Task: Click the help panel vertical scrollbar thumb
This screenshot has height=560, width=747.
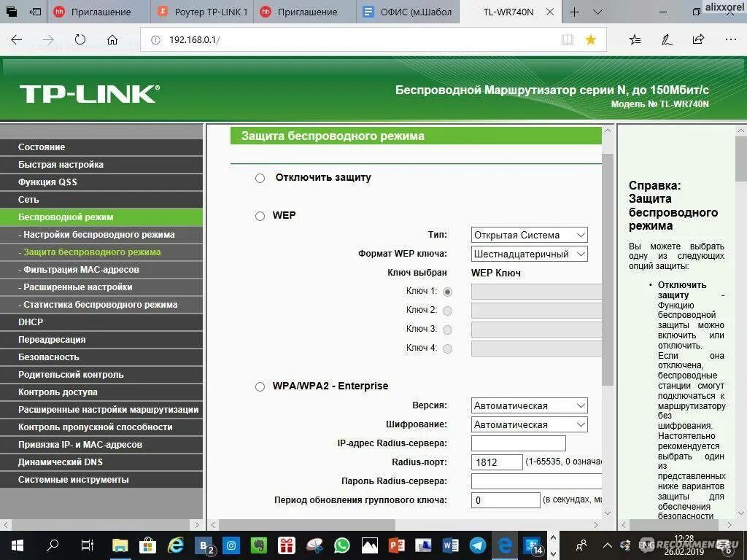Action: tap(741, 158)
